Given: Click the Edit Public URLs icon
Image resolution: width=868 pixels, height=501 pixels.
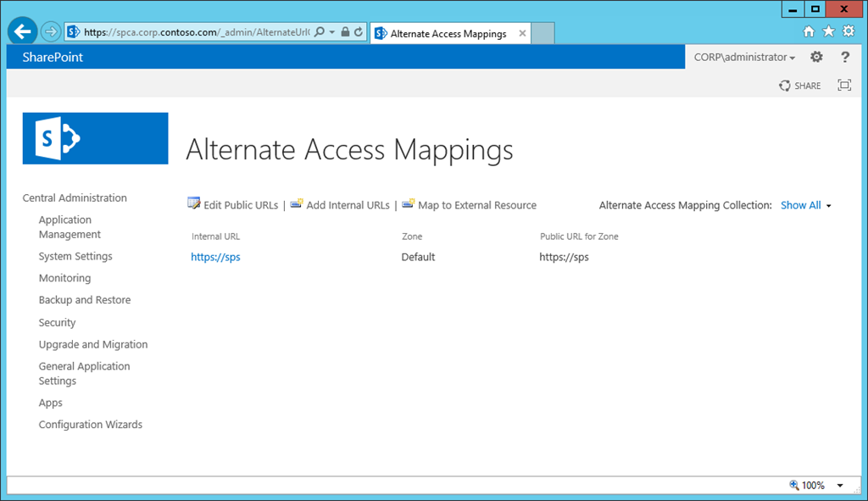Looking at the screenshot, I should coord(194,203).
